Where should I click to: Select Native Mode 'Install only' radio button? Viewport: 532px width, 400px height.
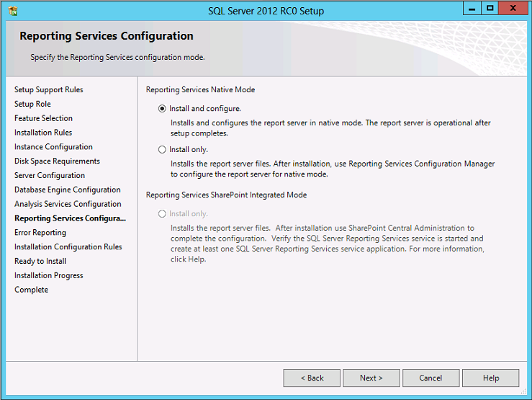pos(162,150)
